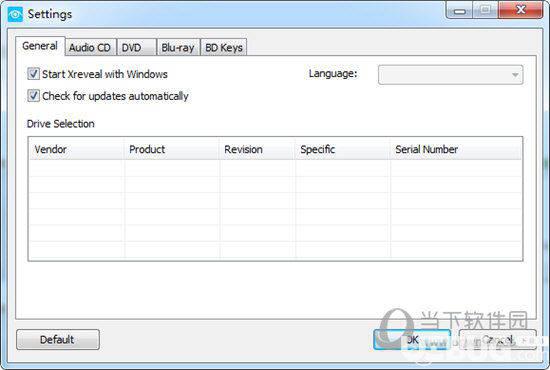Open the DVD tab
The height and width of the screenshot is (370, 550).
tap(136, 47)
